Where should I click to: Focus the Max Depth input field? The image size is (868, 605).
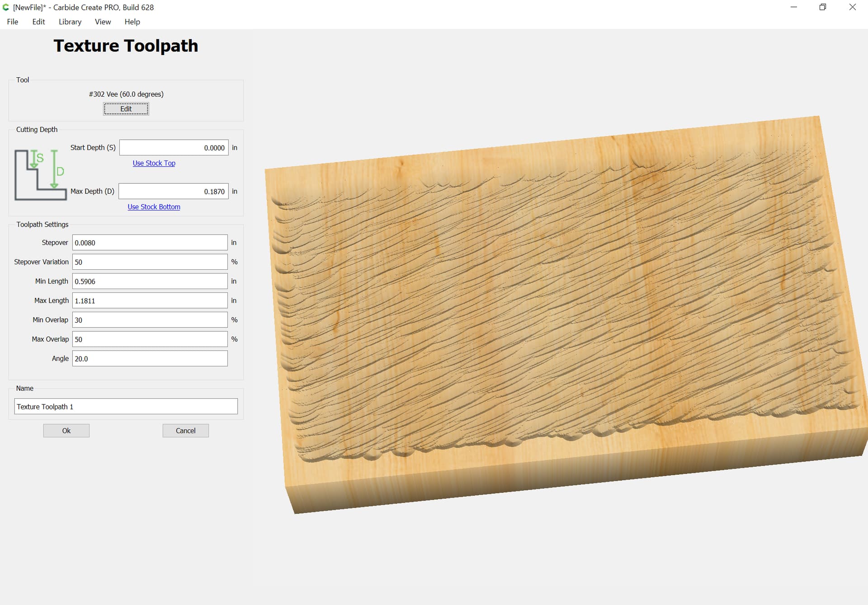pyautogui.click(x=174, y=191)
